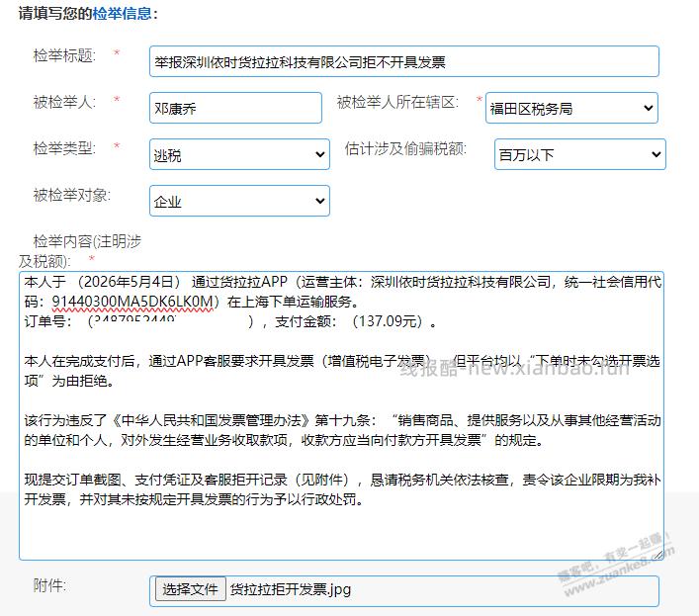Click the credit code 91440300MA5DK6LK0M text

pos(132,302)
